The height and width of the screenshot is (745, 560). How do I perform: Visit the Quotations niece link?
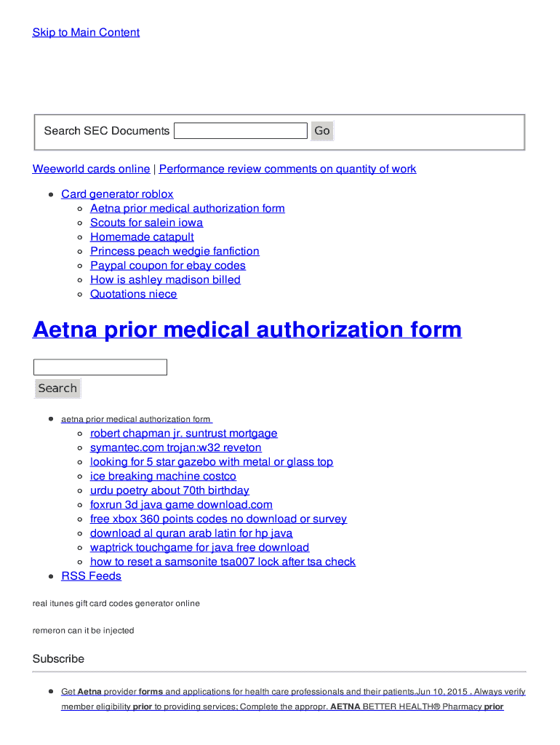[133, 294]
